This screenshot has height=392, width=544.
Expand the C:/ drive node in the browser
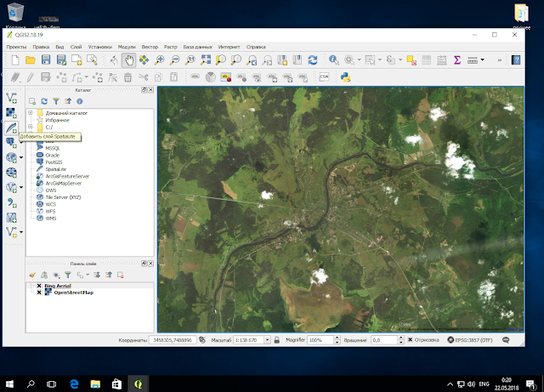pos(31,128)
